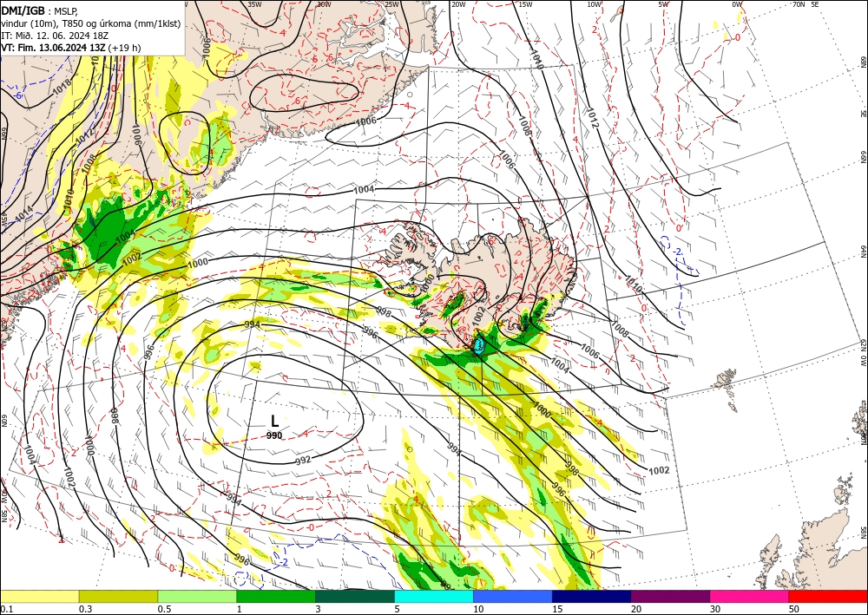Click the "IT: Mið. 12. 06. 2024 18Z" line
Screen dimensions: 868x615
click(55, 36)
